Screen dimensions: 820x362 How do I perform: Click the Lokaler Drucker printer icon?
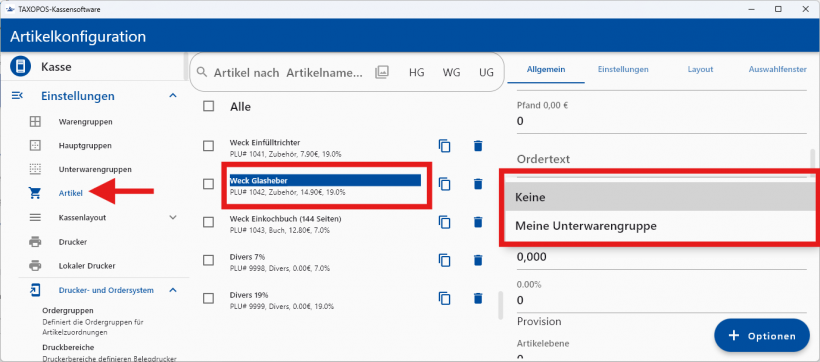[x=35, y=266]
